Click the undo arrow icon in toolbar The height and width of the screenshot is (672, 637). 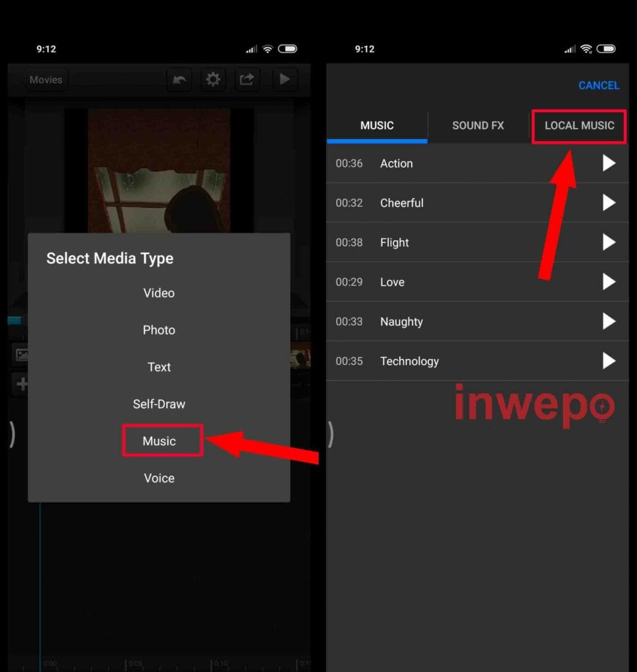tap(179, 79)
